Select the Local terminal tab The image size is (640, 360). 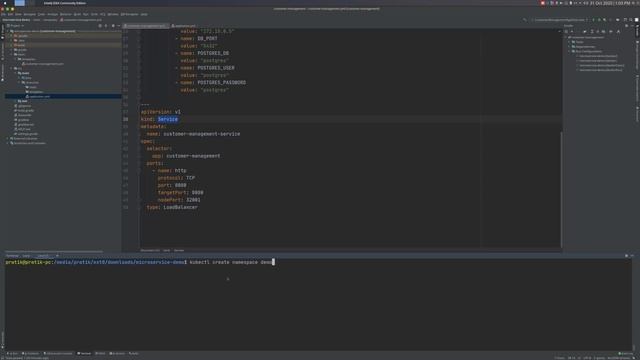click(x=26, y=256)
